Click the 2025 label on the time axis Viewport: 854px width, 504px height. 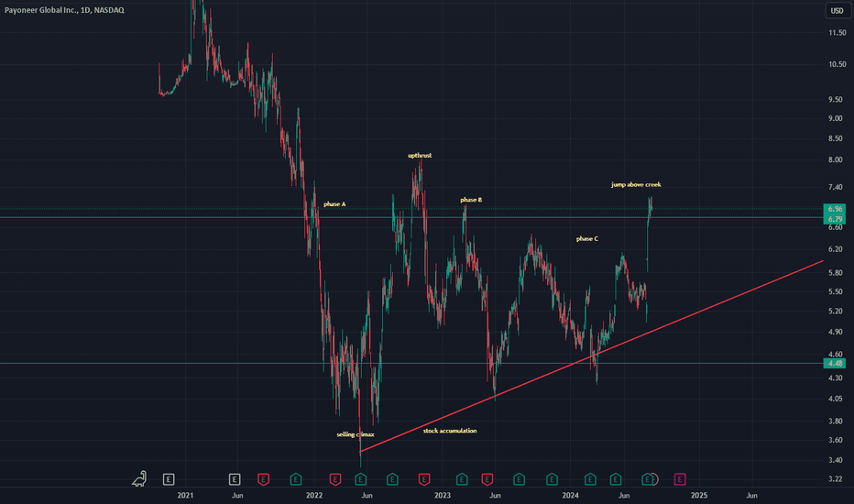pyautogui.click(x=699, y=495)
